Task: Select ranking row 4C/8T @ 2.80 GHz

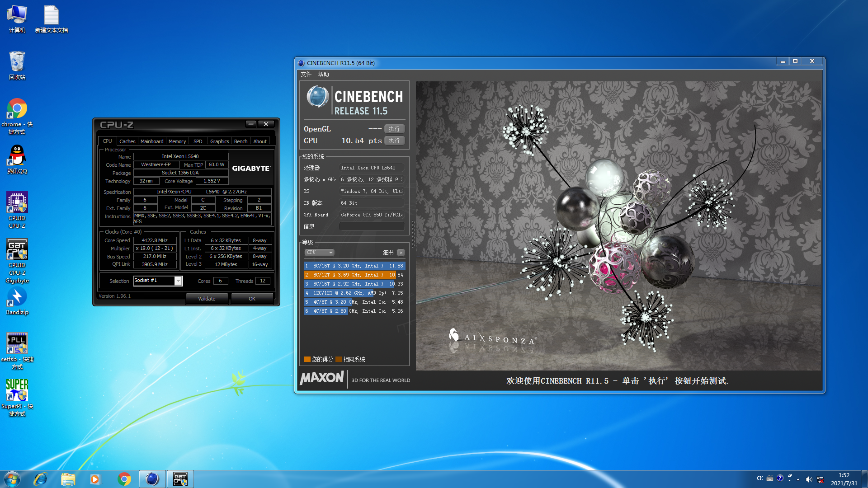Action: [x=354, y=311]
